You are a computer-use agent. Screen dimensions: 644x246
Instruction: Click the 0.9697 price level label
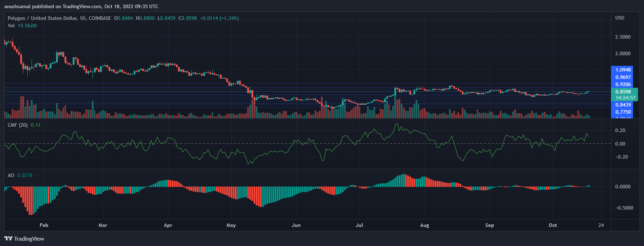click(623, 77)
